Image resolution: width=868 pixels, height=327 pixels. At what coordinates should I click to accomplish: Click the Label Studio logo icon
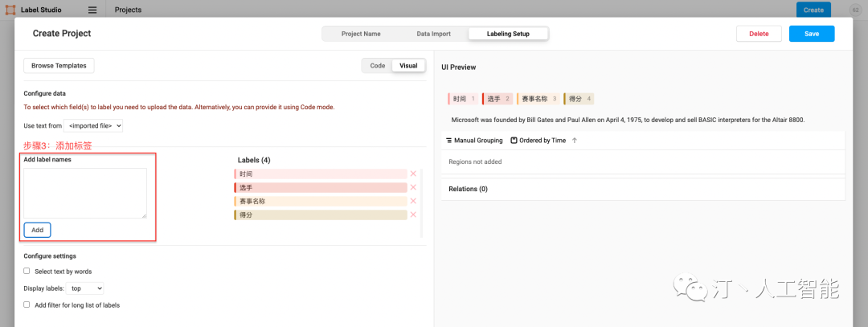[x=10, y=10]
